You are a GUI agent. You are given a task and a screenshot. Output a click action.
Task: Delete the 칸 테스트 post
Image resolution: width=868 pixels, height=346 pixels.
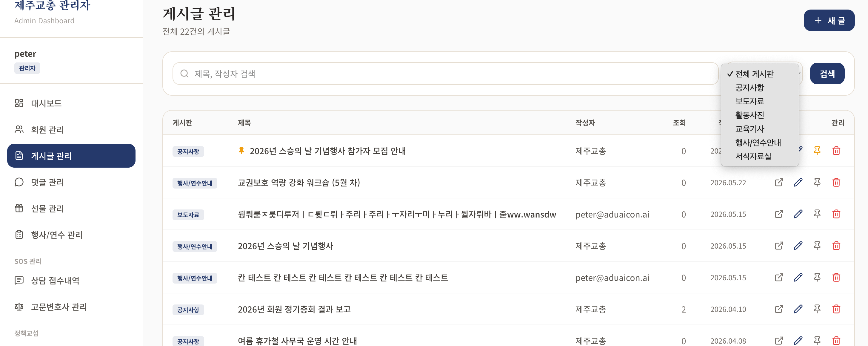coord(836,278)
